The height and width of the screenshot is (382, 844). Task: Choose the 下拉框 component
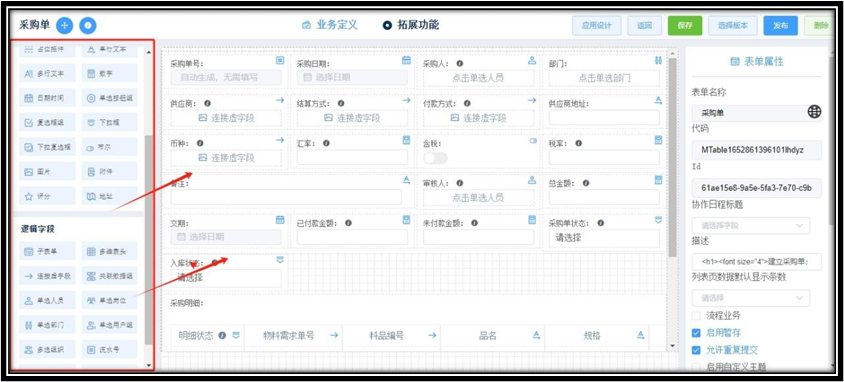pyautogui.click(x=109, y=122)
